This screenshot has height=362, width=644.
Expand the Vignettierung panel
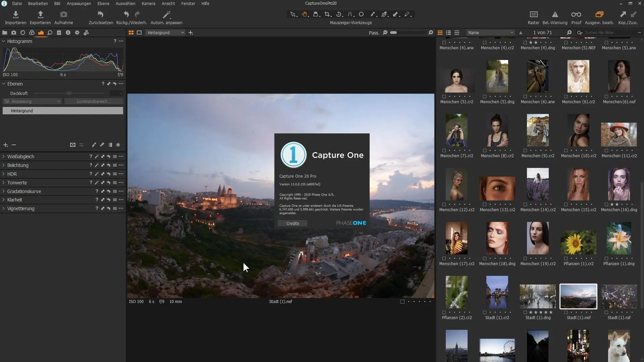(x=4, y=208)
